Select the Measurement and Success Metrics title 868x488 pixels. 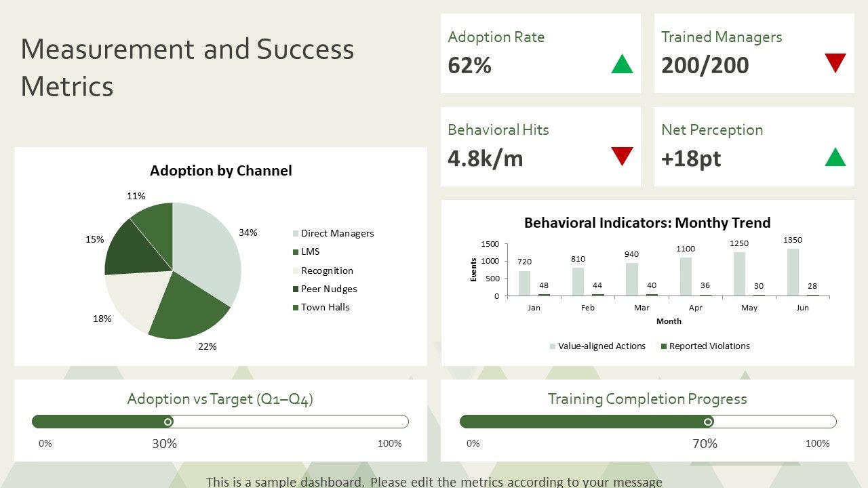(188, 67)
